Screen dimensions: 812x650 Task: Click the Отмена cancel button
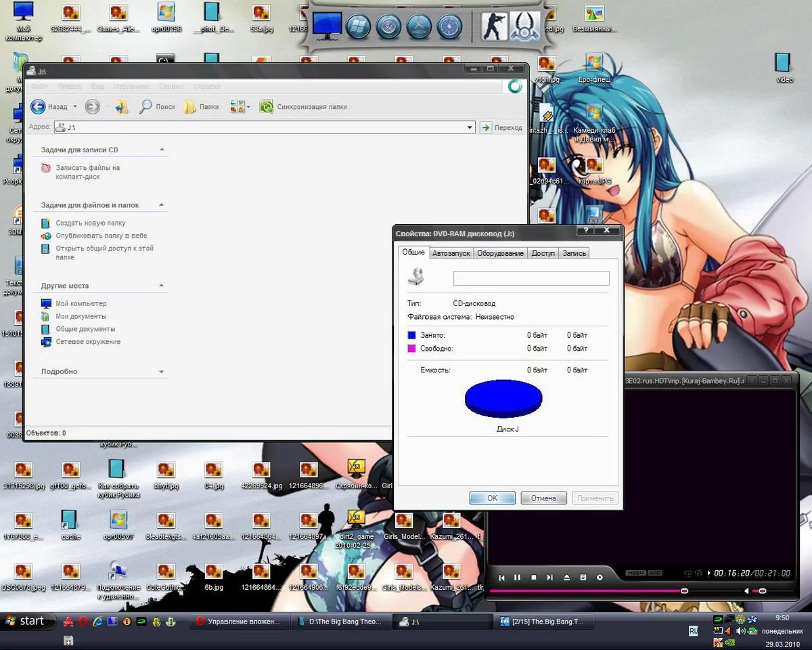point(543,498)
